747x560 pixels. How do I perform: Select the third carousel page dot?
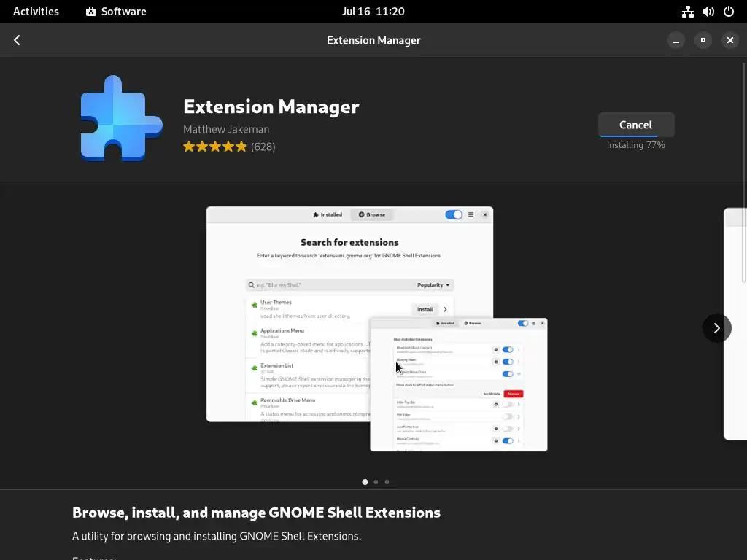(387, 482)
